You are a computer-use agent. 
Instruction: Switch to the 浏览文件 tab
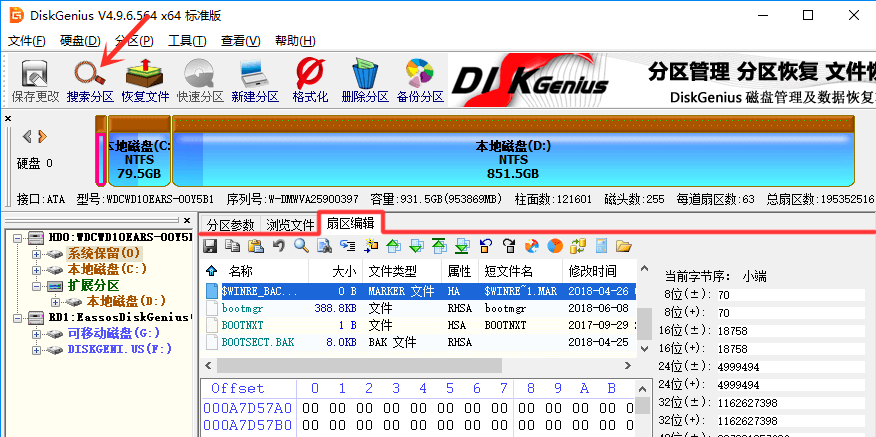pos(290,225)
